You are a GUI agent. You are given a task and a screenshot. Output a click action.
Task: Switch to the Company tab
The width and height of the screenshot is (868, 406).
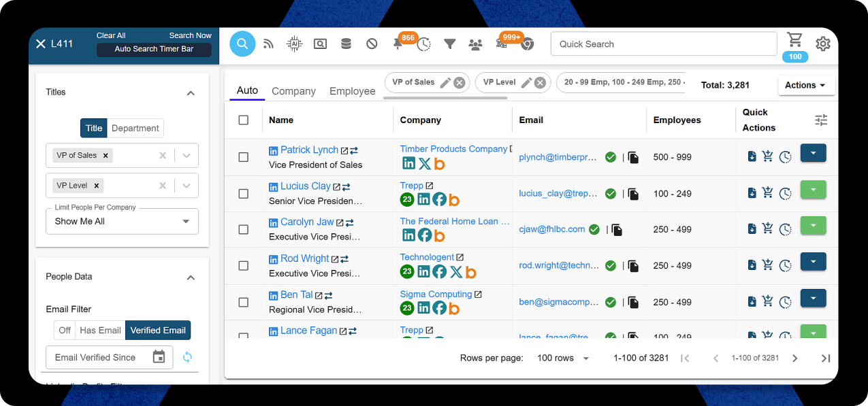293,91
